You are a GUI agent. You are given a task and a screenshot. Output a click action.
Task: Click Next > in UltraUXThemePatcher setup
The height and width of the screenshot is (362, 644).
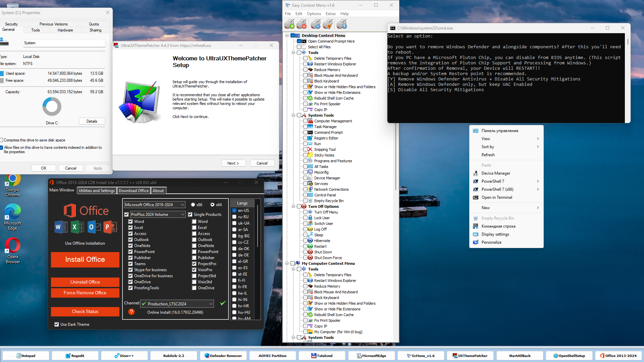[233, 163]
